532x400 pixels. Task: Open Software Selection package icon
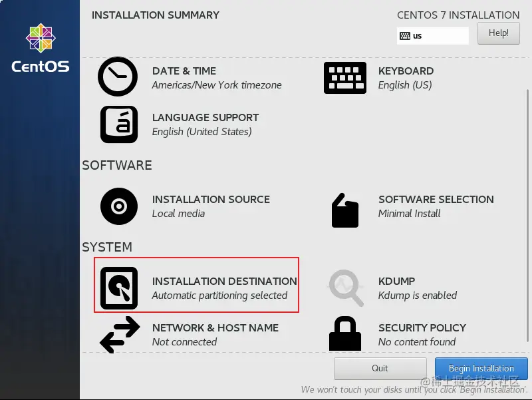coord(345,210)
